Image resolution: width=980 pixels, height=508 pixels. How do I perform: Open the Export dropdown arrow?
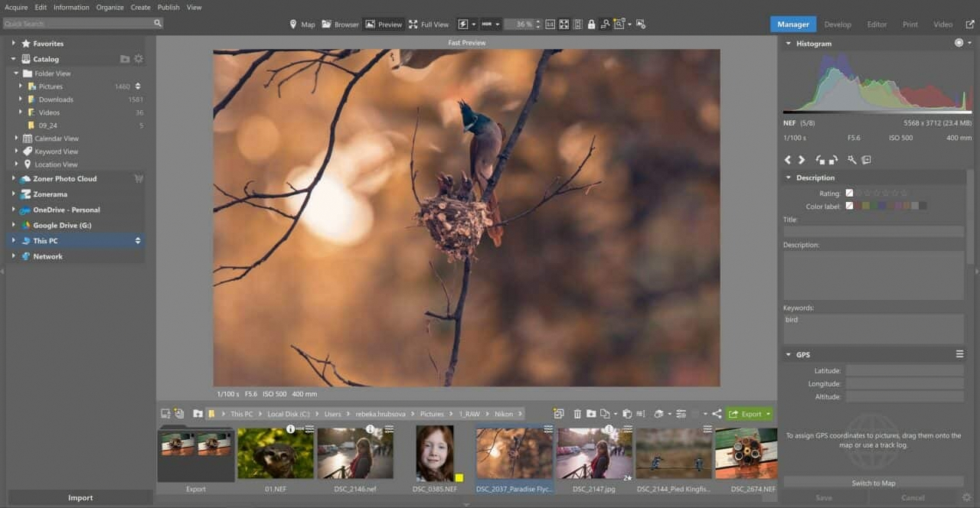pos(768,414)
